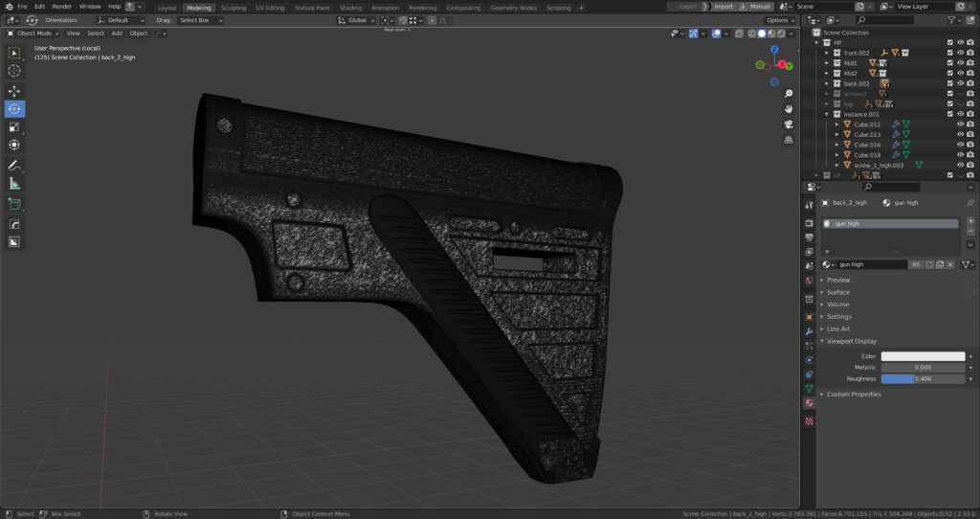Select the Select Box tool in the viewport toolbar
This screenshot has width=980, height=519.
pyautogui.click(x=14, y=54)
